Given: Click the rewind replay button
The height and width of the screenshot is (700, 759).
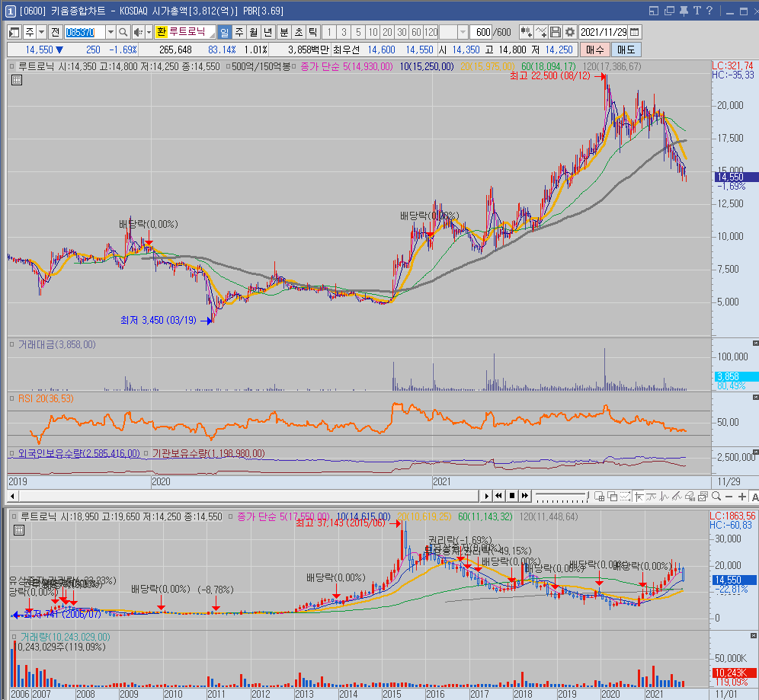Looking at the screenshot, I should tap(498, 496).
